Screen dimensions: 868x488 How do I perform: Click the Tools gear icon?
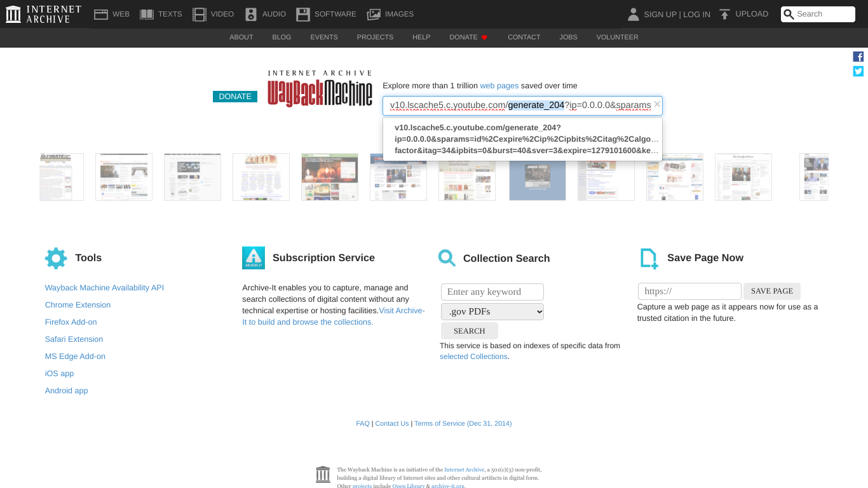pos(55,258)
